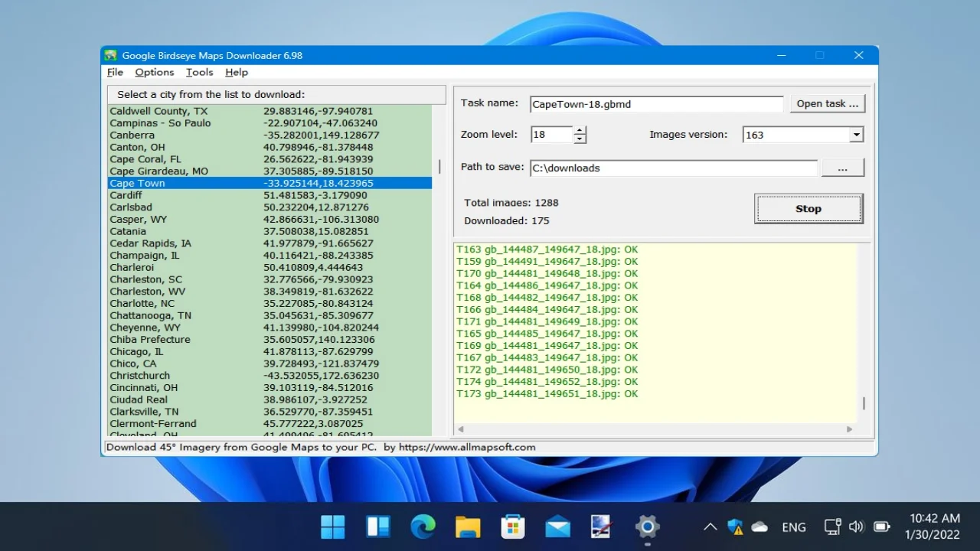The image size is (980, 551).
Task: Open the Windows Start menu
Action: [x=332, y=527]
